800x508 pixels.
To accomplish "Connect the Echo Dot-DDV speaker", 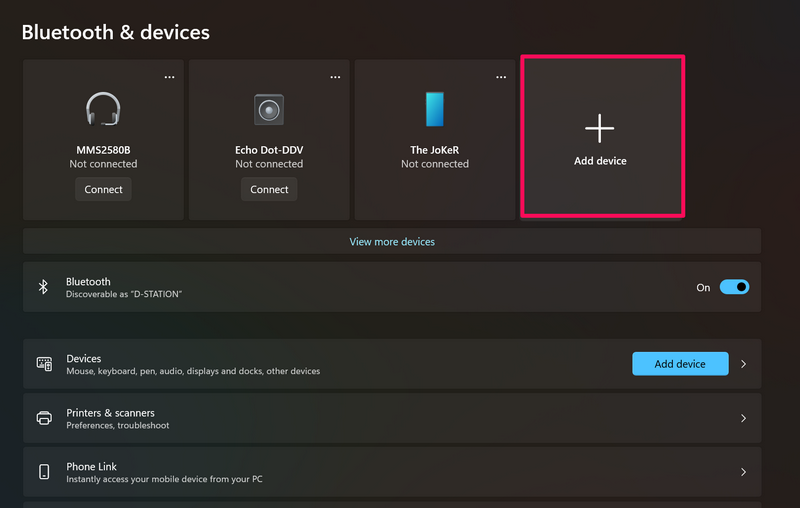I will pos(269,189).
